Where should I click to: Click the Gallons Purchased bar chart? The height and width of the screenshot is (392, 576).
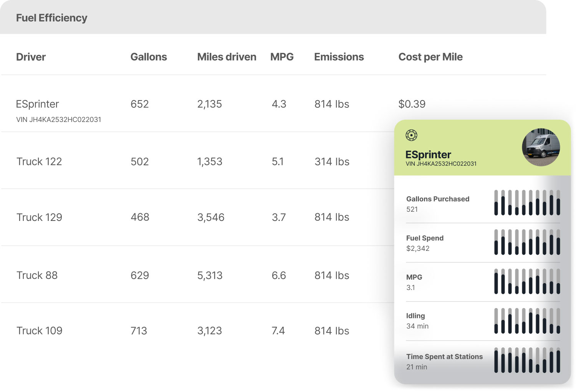point(527,203)
